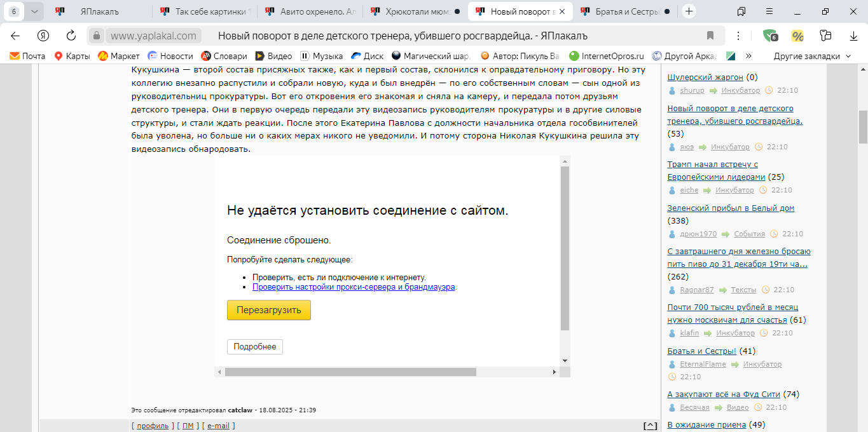
Task: Open the ПМ link under the post
Action: [188, 426]
